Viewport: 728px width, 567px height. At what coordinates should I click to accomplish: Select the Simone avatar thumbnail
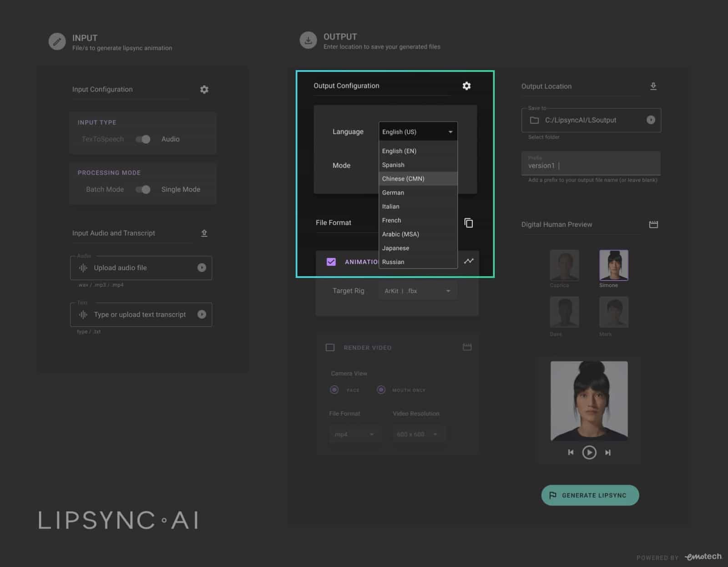[x=613, y=265]
